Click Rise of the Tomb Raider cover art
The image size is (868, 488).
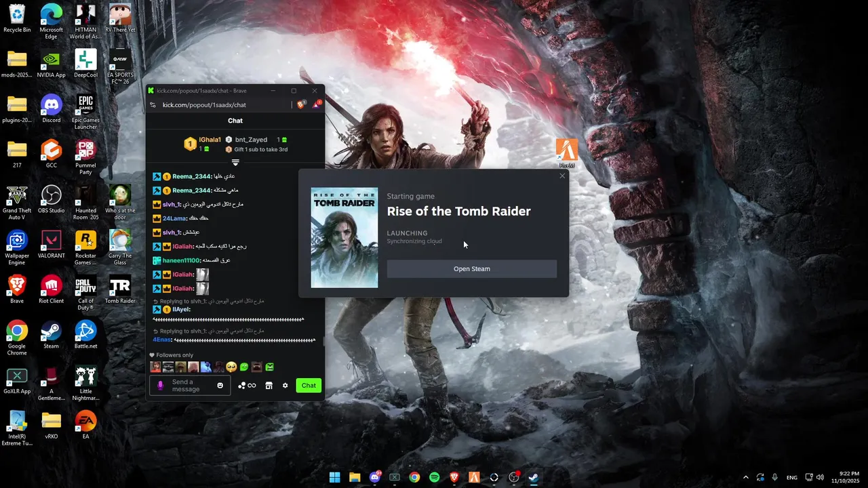pos(344,238)
